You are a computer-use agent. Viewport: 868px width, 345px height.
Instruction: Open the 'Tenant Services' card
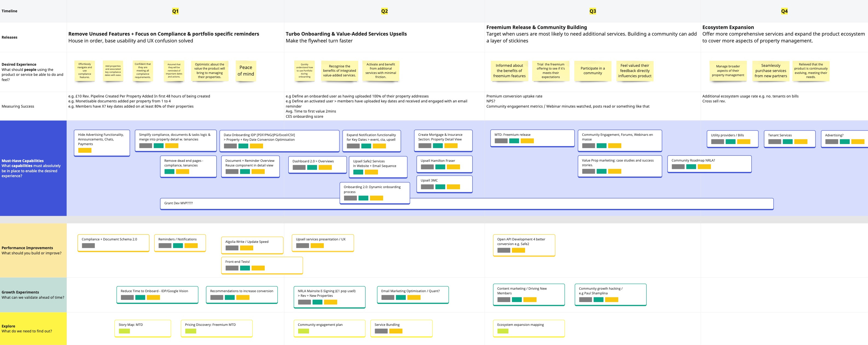790,139
